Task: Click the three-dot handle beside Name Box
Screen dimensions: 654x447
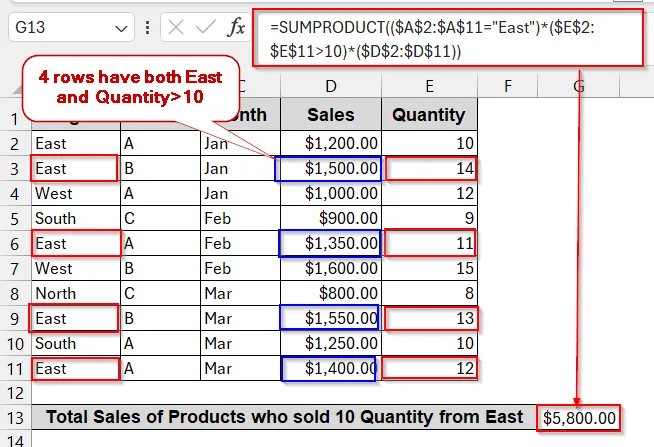Action: (147, 28)
